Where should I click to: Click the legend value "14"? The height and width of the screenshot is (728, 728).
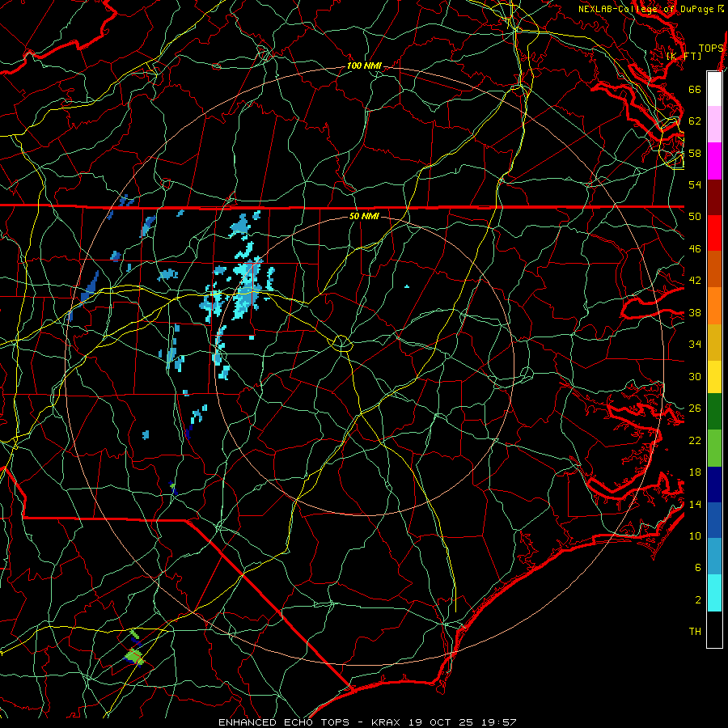click(695, 504)
